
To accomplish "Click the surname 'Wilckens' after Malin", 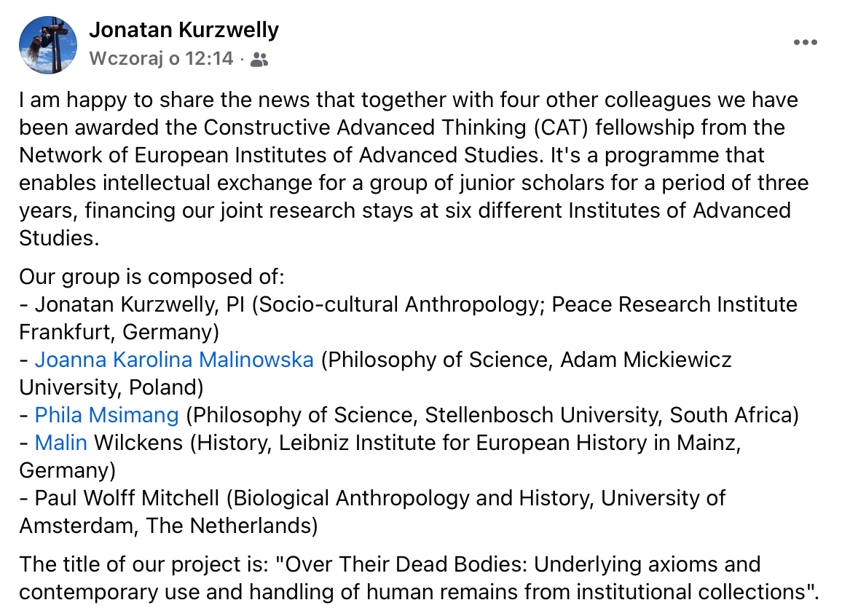I will click(139, 443).
